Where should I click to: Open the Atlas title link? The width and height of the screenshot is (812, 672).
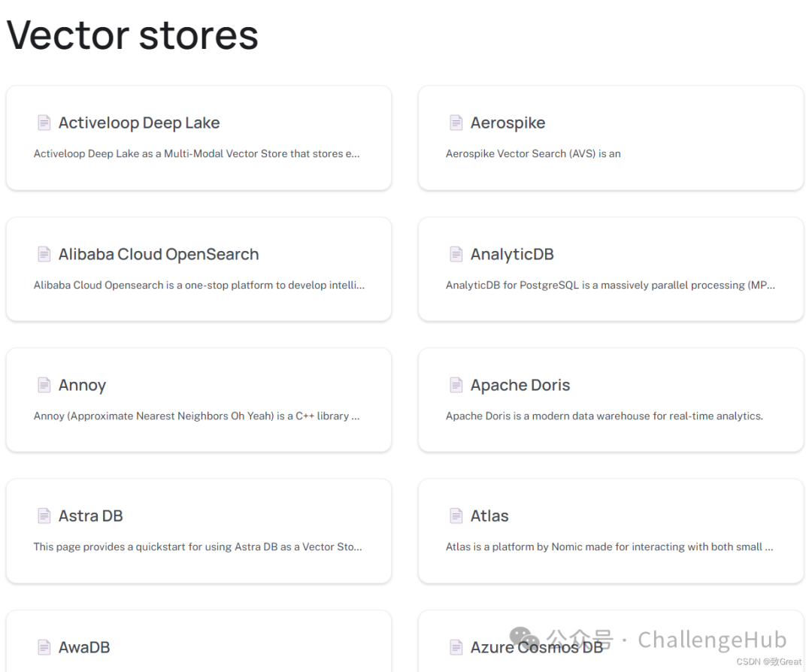489,516
